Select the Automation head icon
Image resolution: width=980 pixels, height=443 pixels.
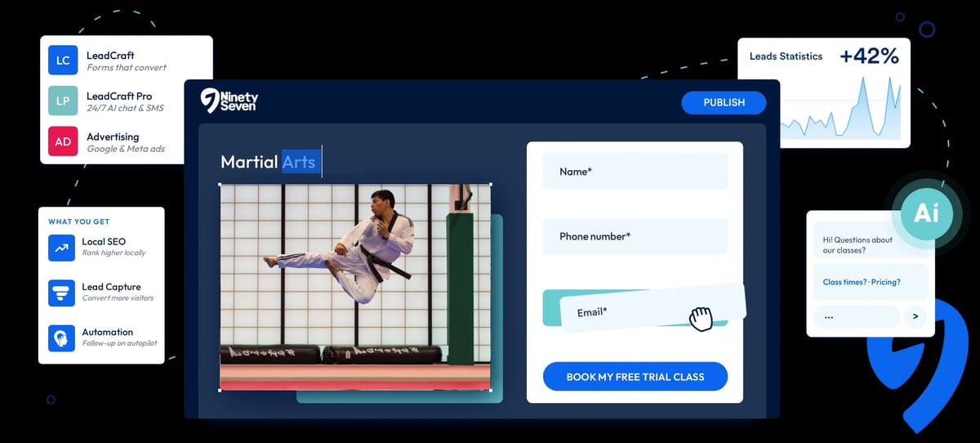click(62, 338)
